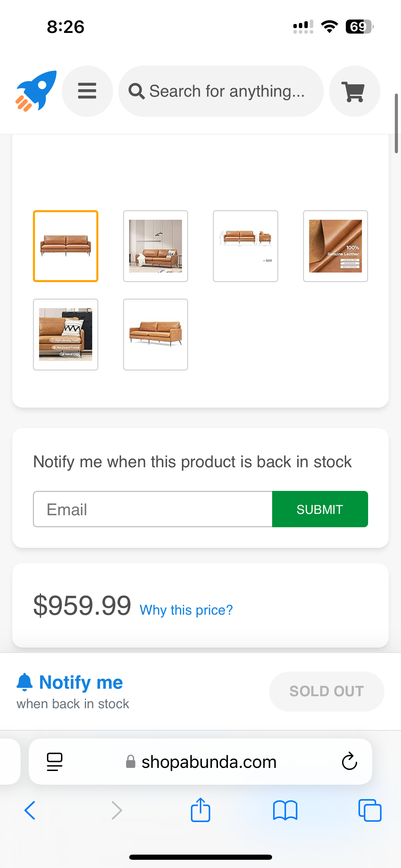
Task: Open Safari bookmarks book icon
Action: [x=285, y=810]
